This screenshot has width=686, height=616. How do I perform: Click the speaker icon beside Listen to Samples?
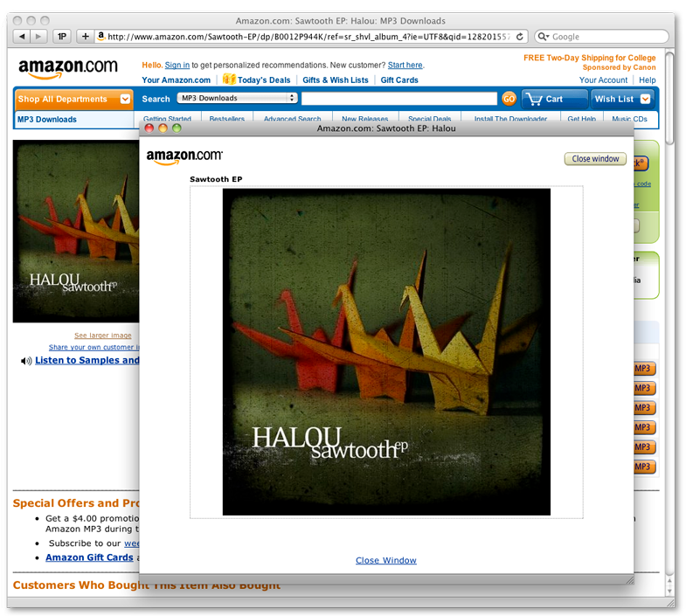tap(26, 361)
